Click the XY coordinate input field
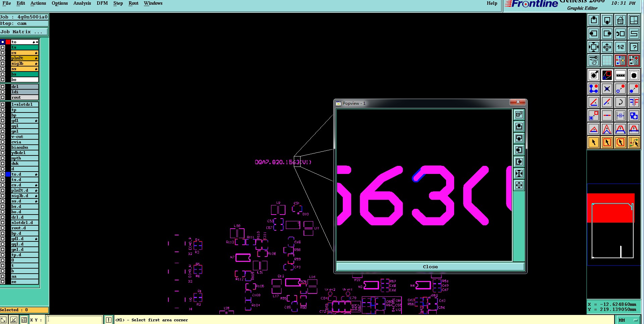Screen dimensions: 644x324 (x=74, y=320)
